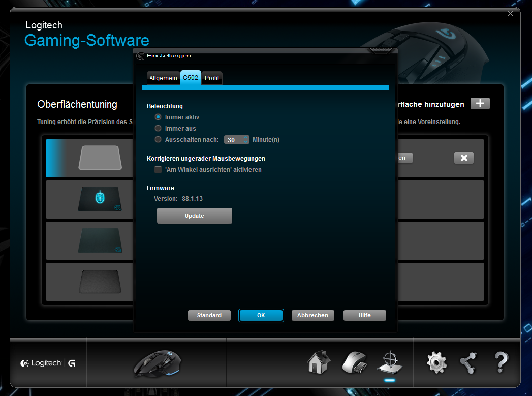The width and height of the screenshot is (532, 396).
Task: Click the firmware version text 88.1.13
Action: click(x=192, y=199)
